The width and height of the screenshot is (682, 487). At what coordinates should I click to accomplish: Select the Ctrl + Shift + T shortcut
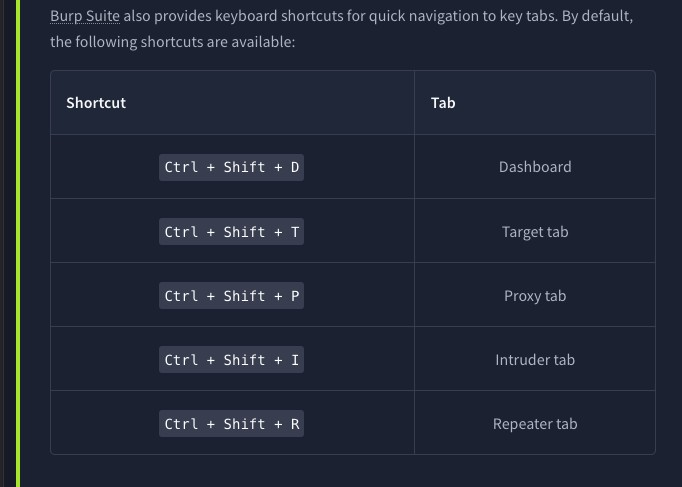[231, 232]
